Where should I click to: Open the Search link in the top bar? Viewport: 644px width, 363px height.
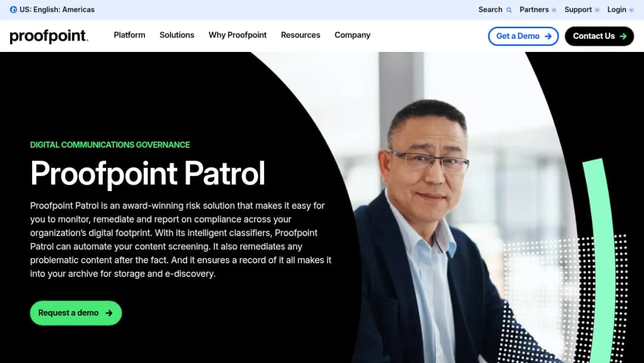(490, 10)
